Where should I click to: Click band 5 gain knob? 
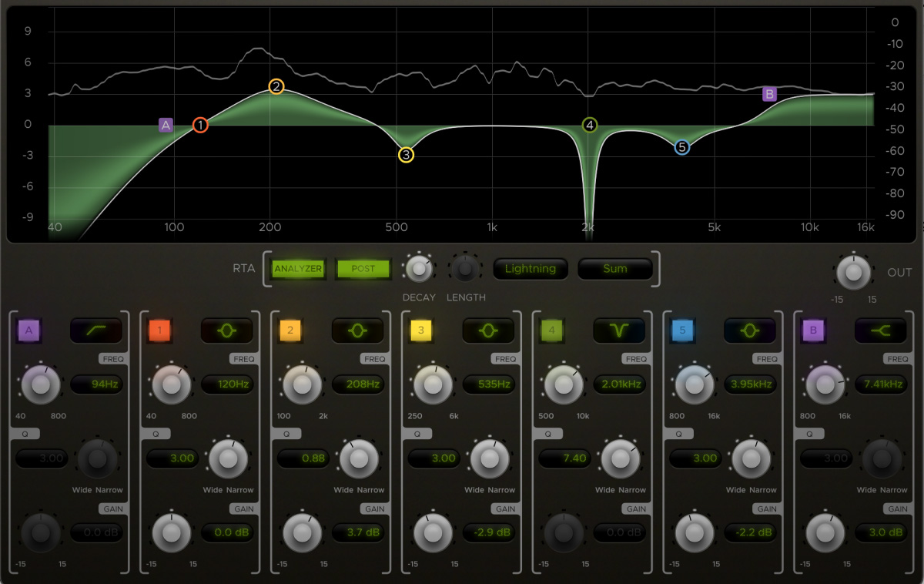(695, 532)
